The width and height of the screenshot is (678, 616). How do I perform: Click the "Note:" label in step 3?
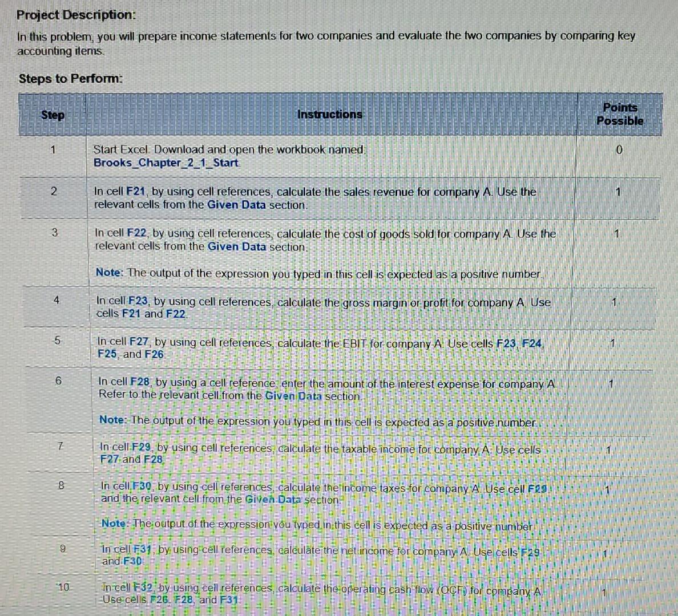tap(110, 272)
